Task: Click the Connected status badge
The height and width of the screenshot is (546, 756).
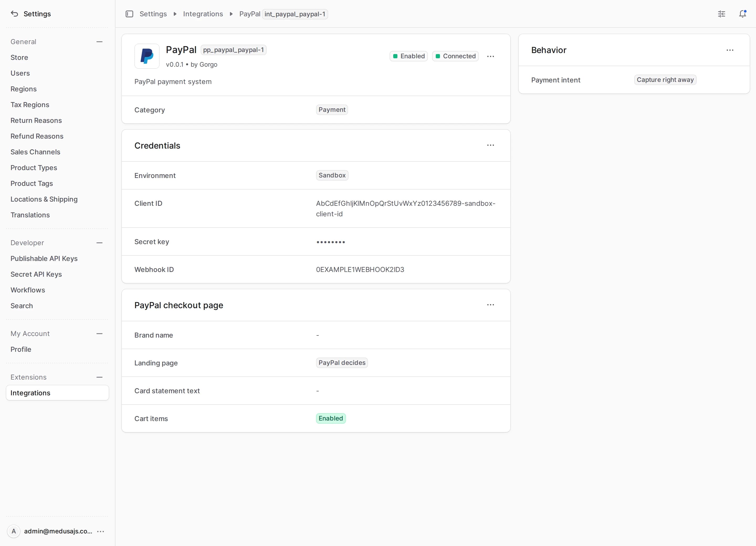Action: tap(455, 56)
